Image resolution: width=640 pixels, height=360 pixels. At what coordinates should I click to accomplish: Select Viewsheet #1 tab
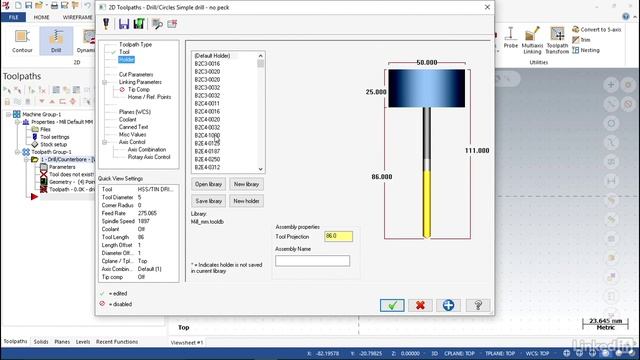coord(187,342)
